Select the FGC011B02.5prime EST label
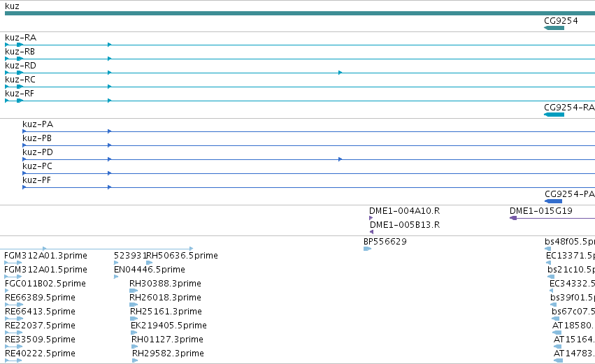The image size is (595, 364). point(45,284)
